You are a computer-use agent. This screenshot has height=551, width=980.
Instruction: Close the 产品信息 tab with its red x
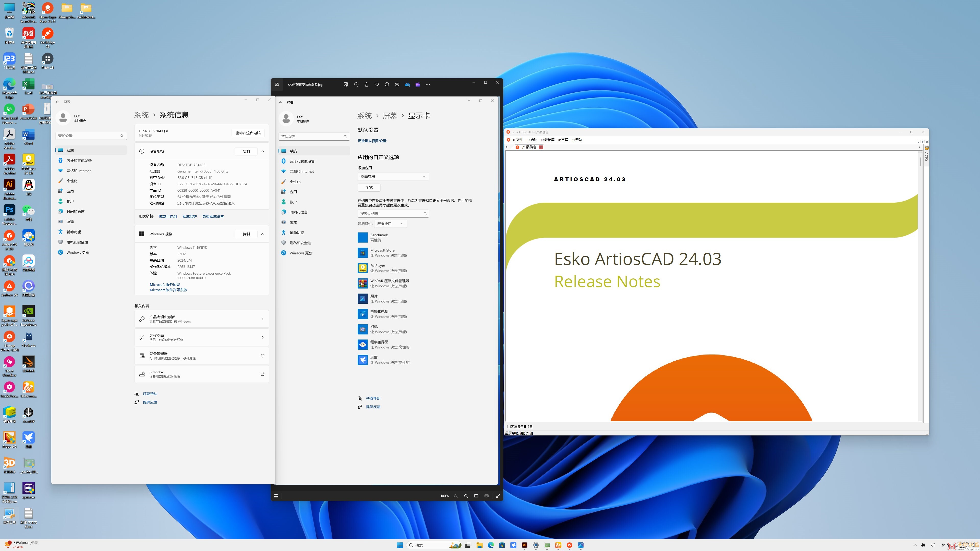pyautogui.click(x=541, y=147)
